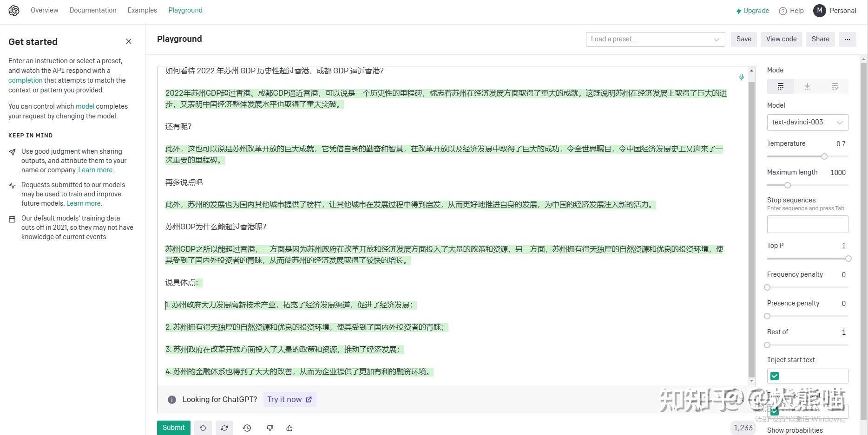Toggle the Inject restart text checkbox
Viewport: 868px width, 435px height.
[x=775, y=411]
